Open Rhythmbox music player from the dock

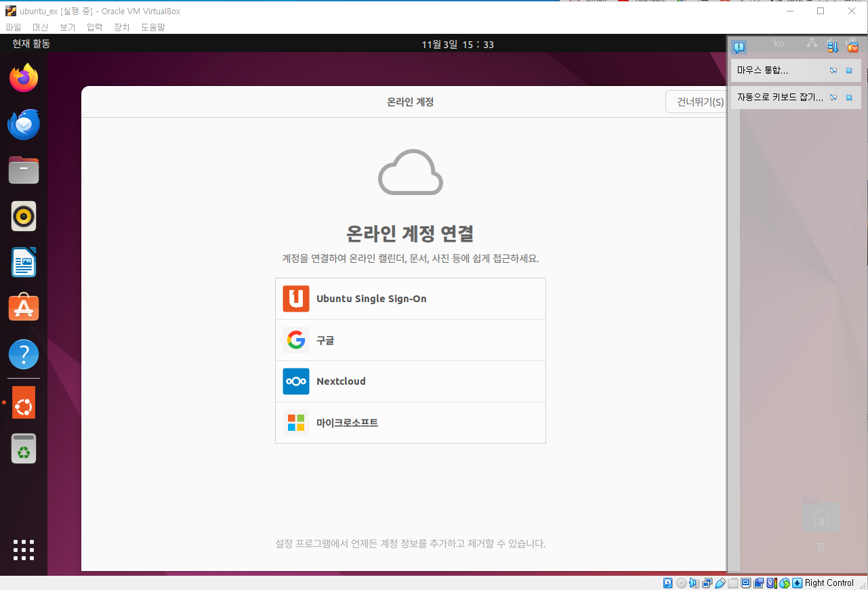24,216
